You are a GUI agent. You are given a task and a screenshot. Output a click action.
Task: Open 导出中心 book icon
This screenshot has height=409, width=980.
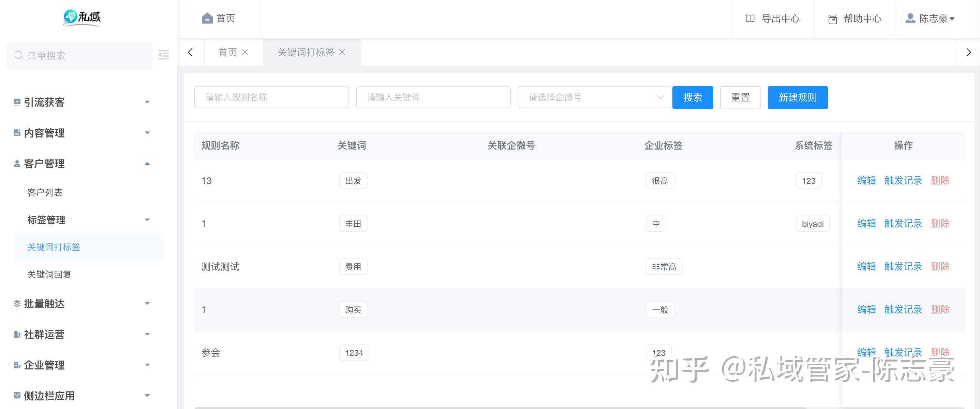tap(750, 19)
